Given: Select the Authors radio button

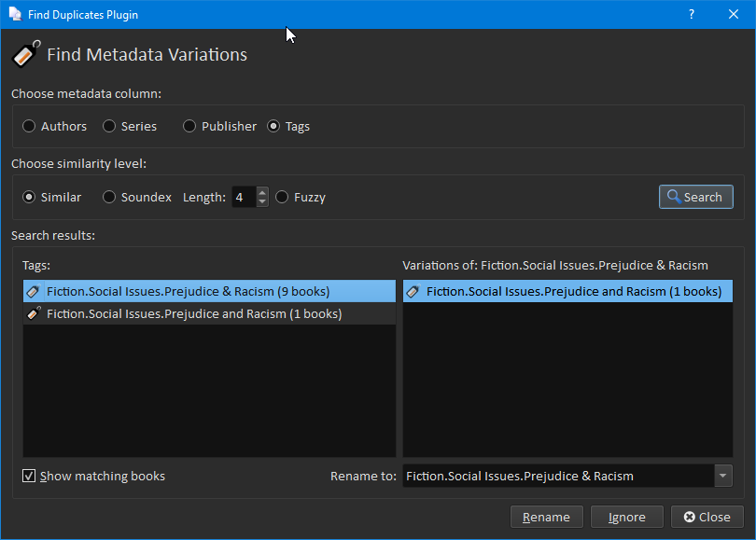Looking at the screenshot, I should (30, 126).
